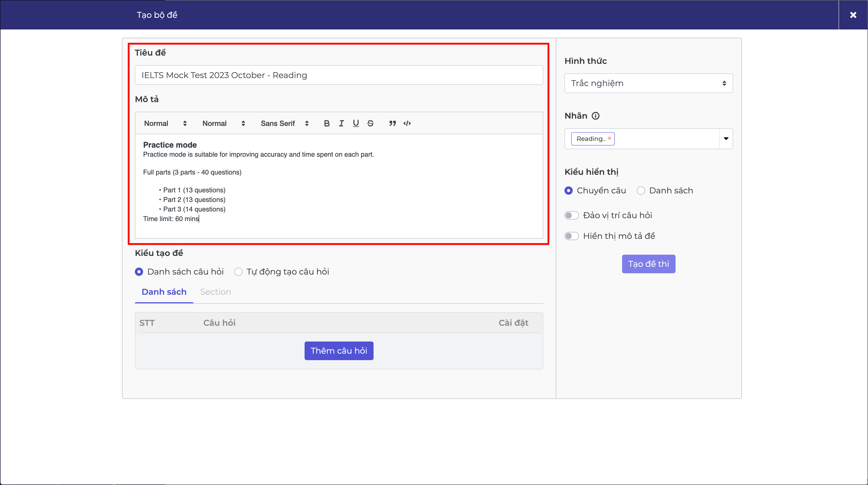Click the Tạo đề thi button
The width and height of the screenshot is (868, 485).
pos(648,264)
